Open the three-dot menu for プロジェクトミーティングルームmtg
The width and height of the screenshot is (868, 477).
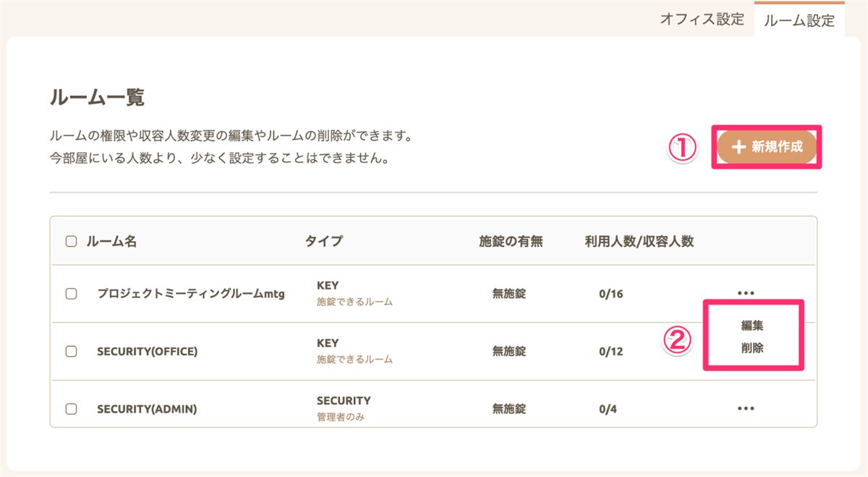pos(746,293)
